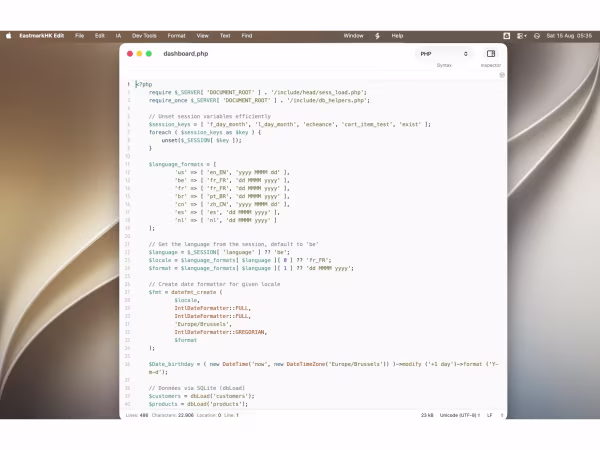Click the dashboard.php window title

click(x=186, y=54)
